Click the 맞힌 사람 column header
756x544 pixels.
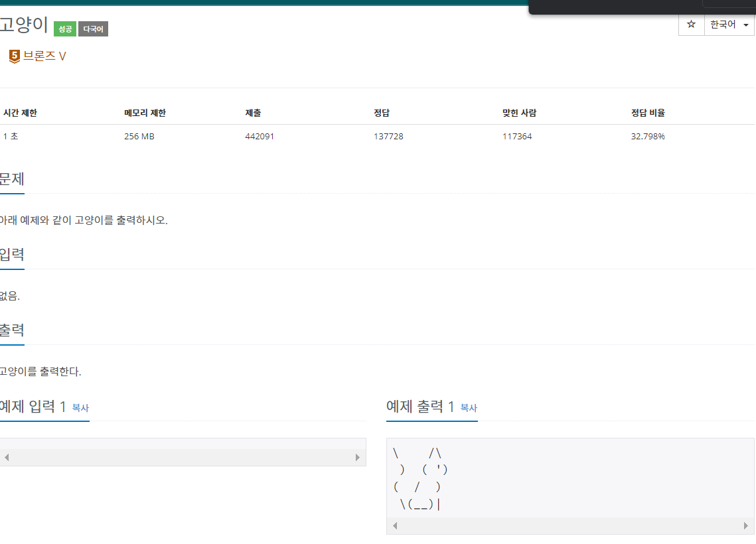[x=519, y=113]
